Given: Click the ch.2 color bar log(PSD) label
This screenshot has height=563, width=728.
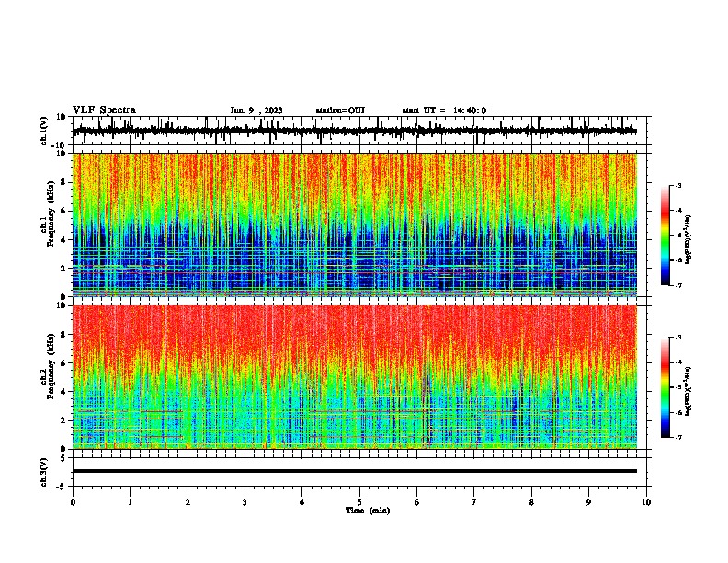Looking at the screenshot, I should point(688,391).
